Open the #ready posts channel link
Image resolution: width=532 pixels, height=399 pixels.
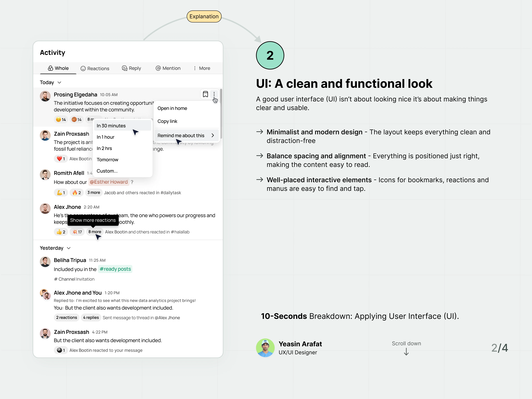click(115, 269)
